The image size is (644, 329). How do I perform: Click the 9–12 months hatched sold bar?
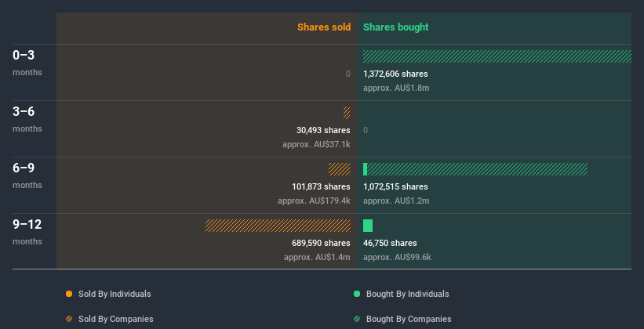[x=278, y=226]
